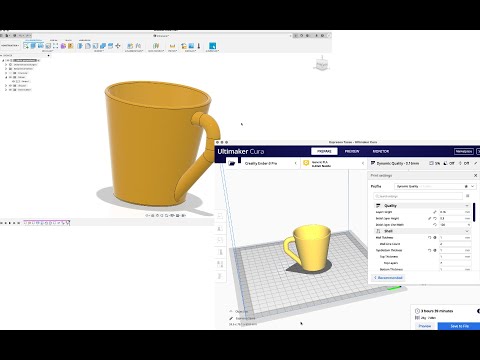Expand the Construction folder in browser
The height and width of the screenshot is (360, 480).
point(6,90)
